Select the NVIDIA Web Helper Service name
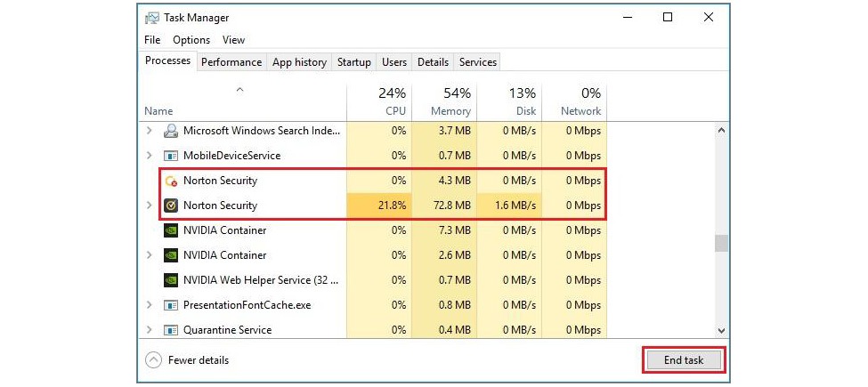The width and height of the screenshot is (868, 387). (261, 280)
